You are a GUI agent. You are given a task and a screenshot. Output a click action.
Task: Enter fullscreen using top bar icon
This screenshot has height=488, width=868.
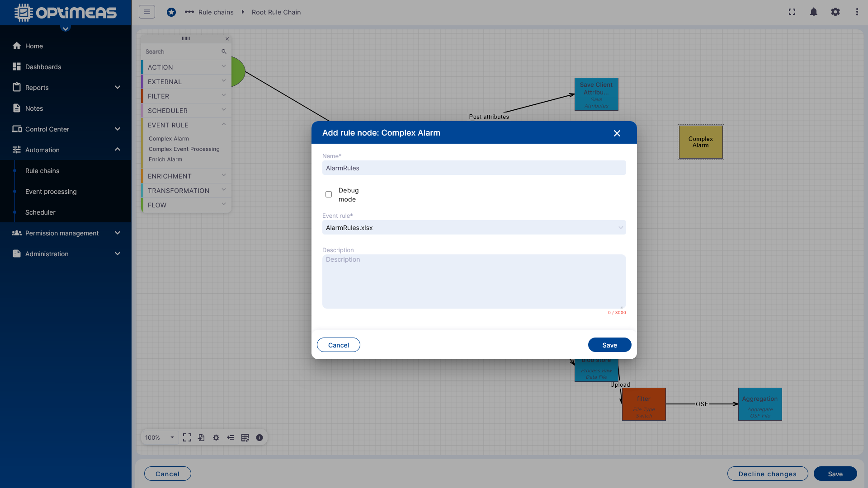(792, 12)
